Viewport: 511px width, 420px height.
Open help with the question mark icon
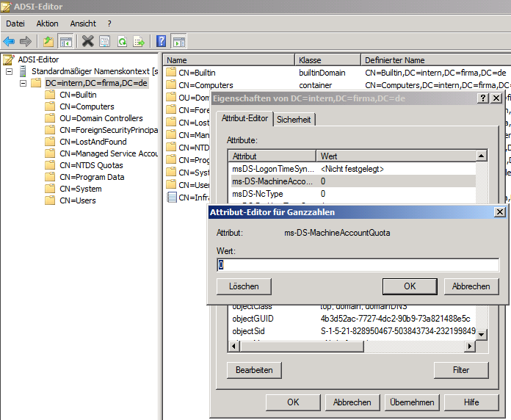click(161, 41)
